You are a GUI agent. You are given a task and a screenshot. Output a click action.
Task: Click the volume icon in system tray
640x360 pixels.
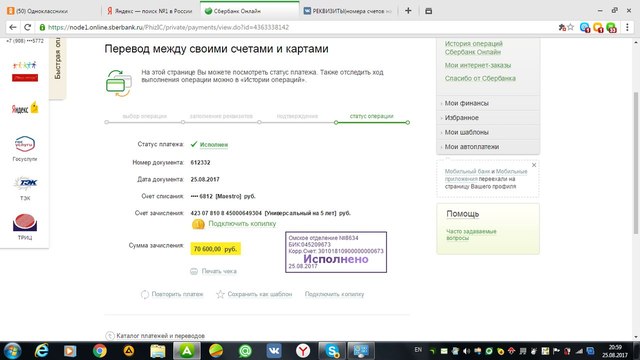[x=467, y=351]
